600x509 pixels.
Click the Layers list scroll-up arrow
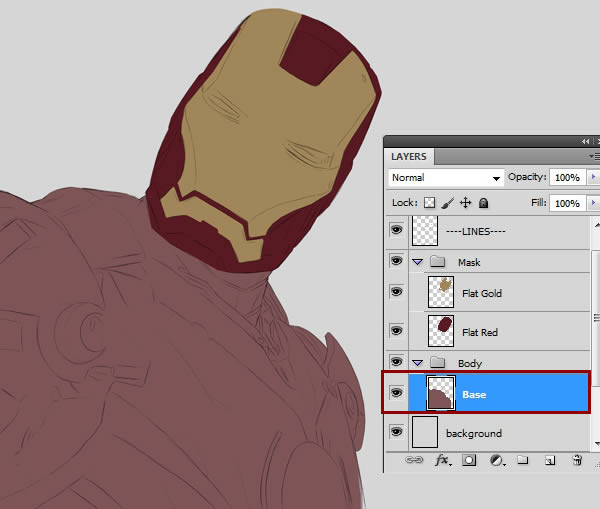click(x=596, y=225)
